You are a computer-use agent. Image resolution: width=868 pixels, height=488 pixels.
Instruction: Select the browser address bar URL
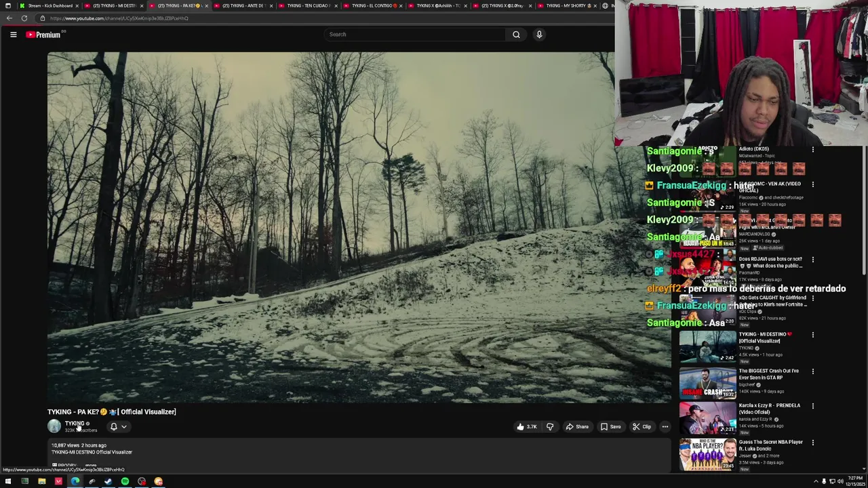click(119, 18)
